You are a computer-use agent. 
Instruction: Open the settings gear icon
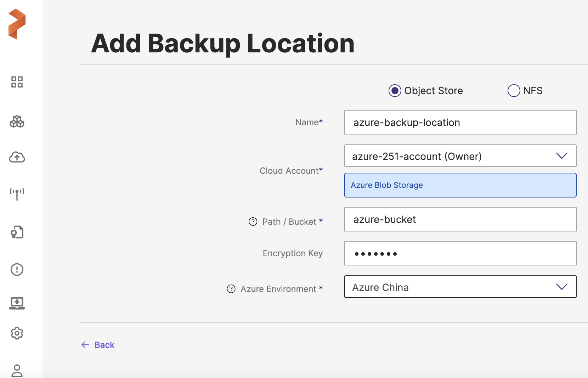17,333
